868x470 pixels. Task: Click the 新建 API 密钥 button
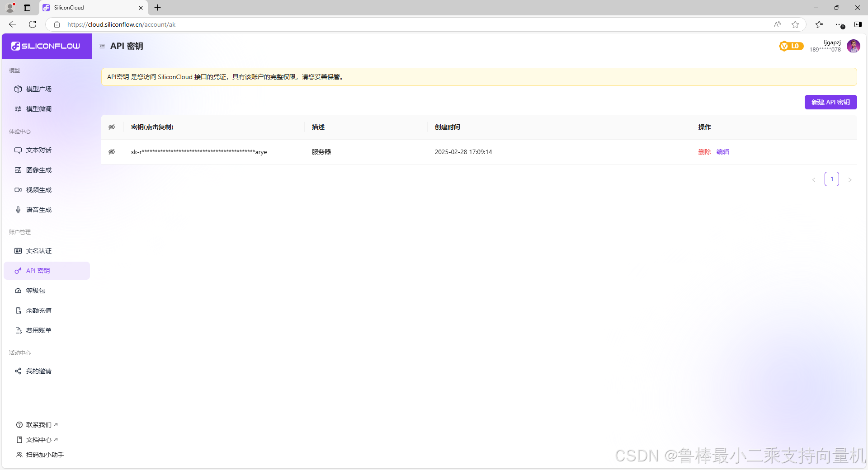coord(830,102)
